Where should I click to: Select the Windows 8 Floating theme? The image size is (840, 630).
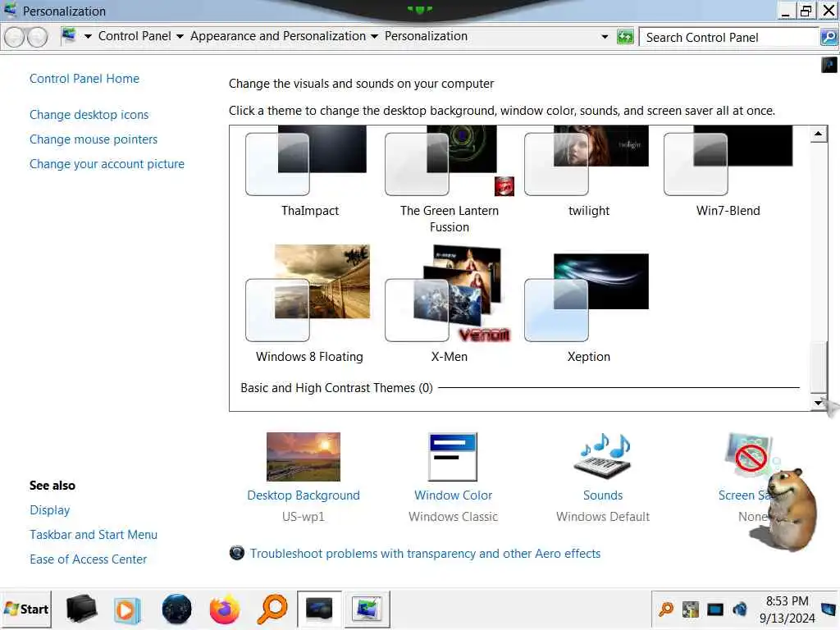coord(308,293)
